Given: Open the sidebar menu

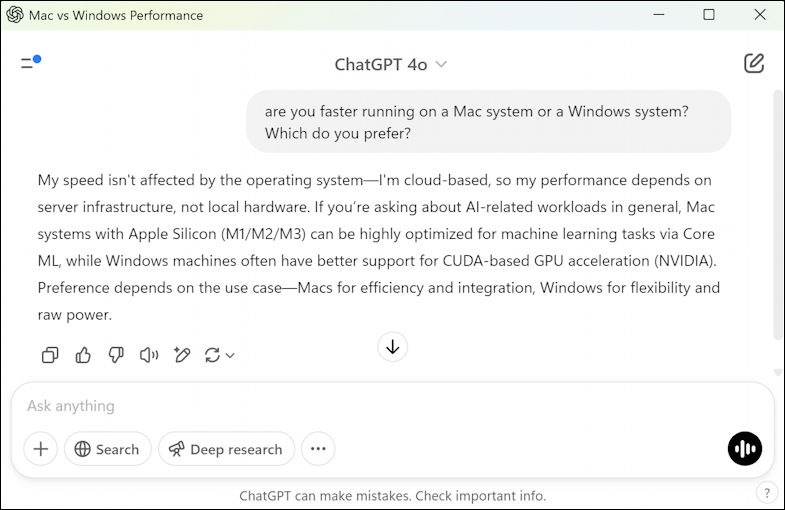Looking at the screenshot, I should tap(28, 64).
